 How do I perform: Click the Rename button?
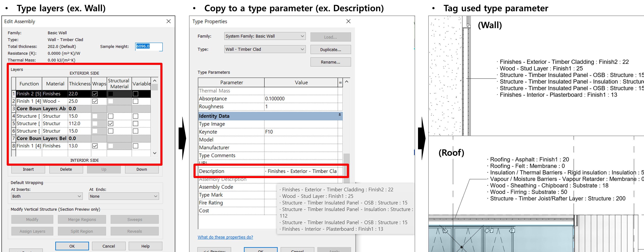point(330,62)
